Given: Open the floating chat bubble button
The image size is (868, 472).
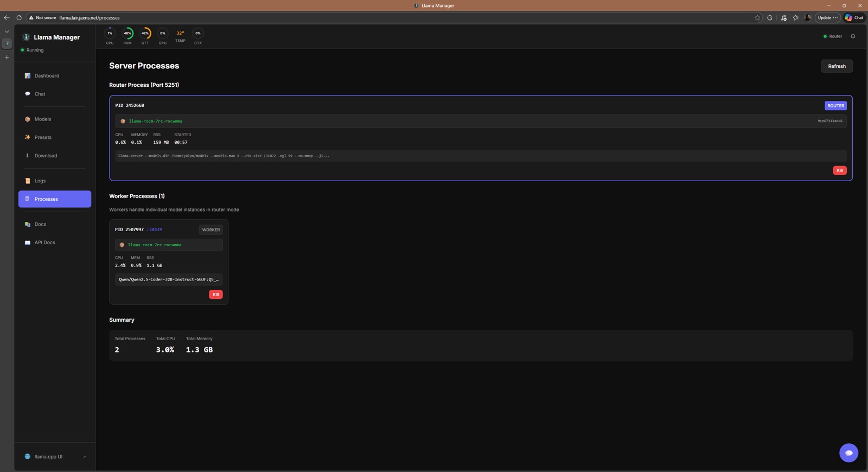Looking at the screenshot, I should pos(848,453).
